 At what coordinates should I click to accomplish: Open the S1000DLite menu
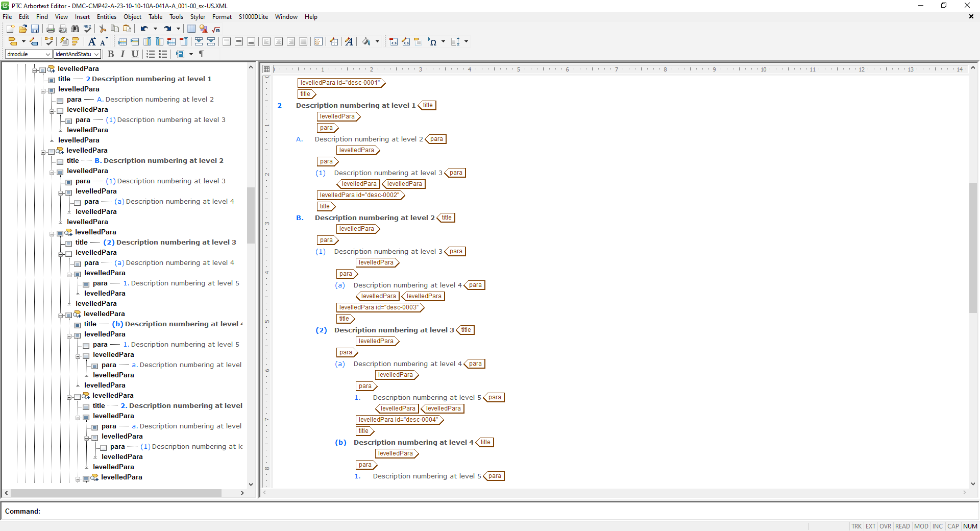253,17
